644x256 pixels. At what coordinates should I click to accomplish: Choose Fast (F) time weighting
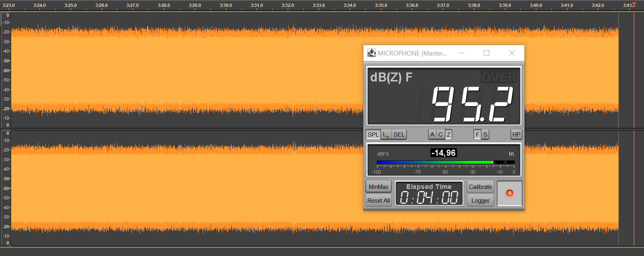477,134
